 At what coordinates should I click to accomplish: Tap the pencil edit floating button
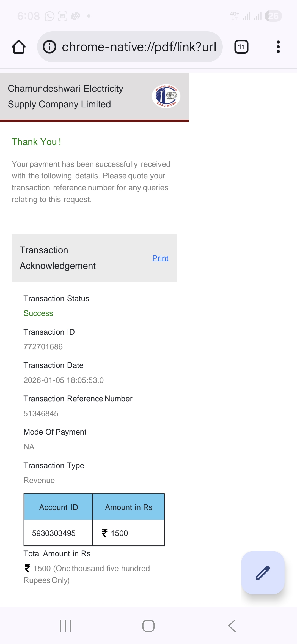263,573
